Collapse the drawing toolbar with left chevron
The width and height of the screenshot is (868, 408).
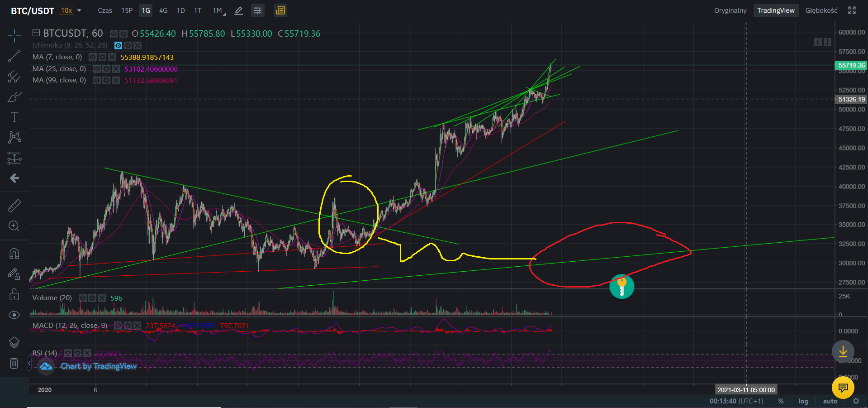pyautogui.click(x=29, y=363)
